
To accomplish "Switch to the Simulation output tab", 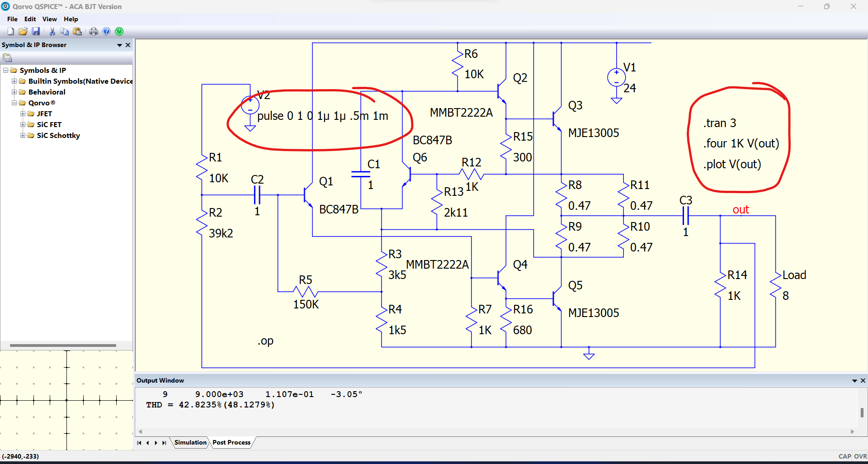I will click(x=190, y=442).
